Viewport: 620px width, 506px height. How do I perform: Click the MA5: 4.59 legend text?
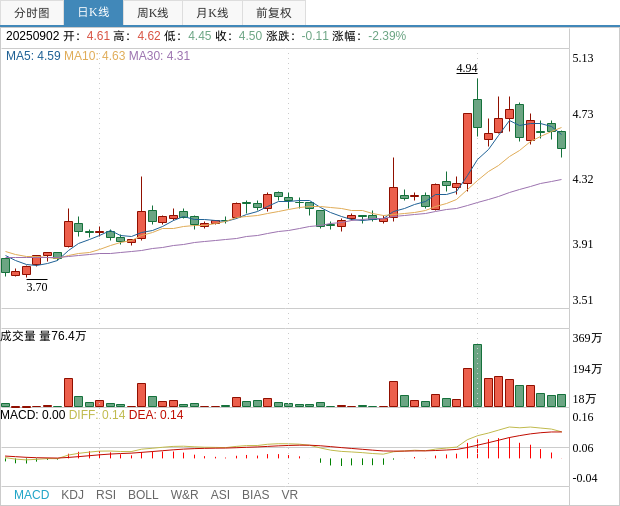click(33, 56)
